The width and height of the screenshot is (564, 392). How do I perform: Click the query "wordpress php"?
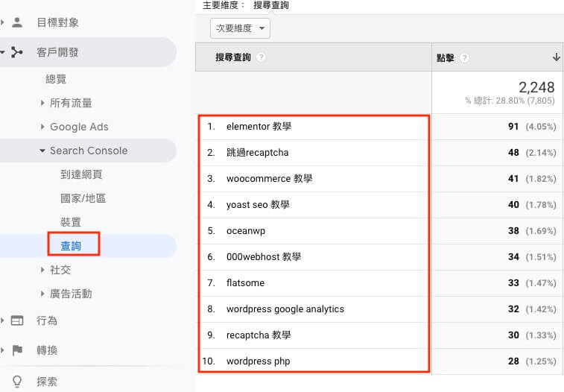pyautogui.click(x=258, y=361)
